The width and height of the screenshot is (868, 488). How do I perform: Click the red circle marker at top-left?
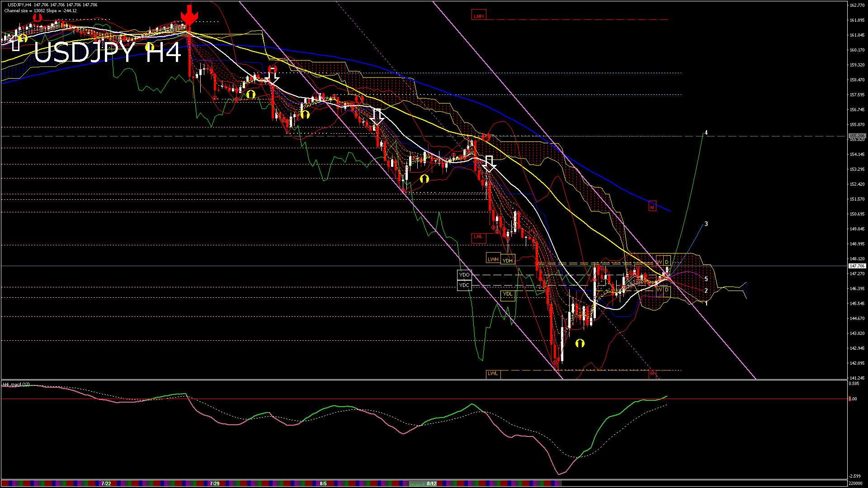coord(38,17)
